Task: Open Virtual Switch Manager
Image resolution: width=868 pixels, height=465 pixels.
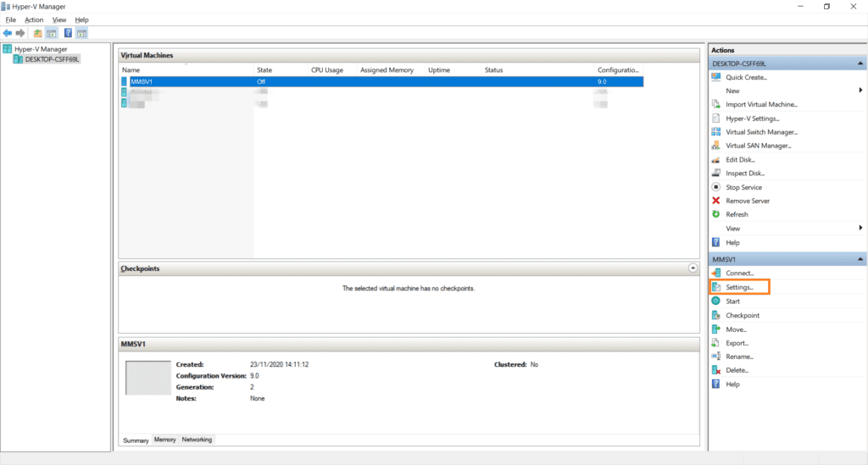Action: (761, 132)
